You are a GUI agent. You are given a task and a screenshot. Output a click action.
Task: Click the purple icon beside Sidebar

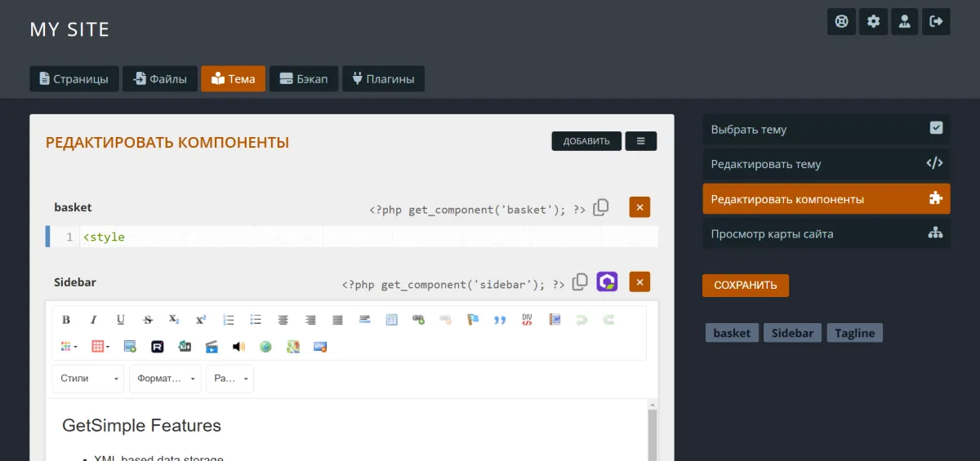[x=607, y=282]
